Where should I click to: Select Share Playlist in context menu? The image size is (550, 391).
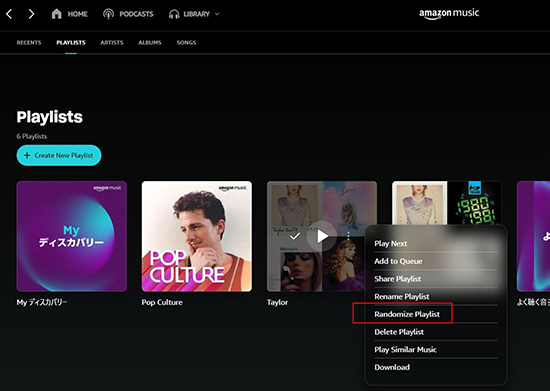coord(436,279)
